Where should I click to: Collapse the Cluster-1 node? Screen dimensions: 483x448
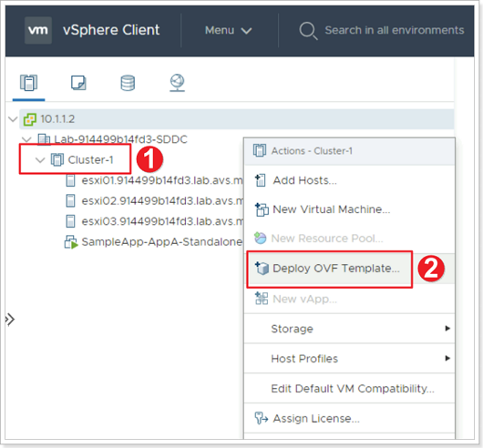coord(40,160)
